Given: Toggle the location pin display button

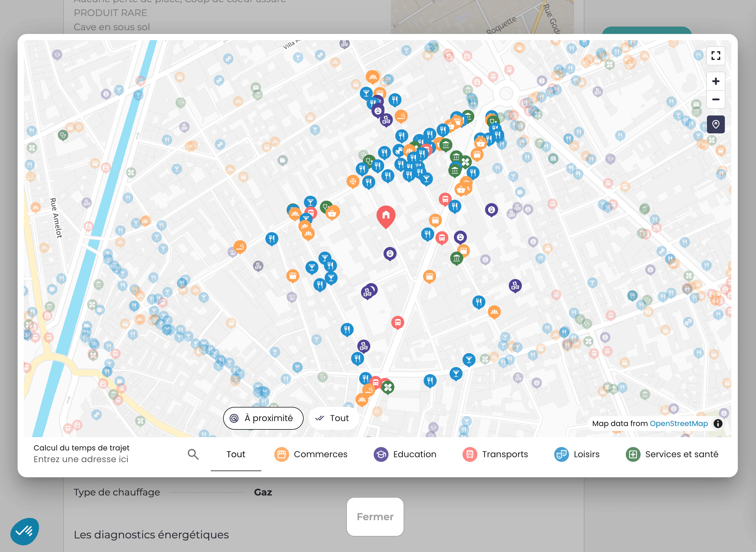Looking at the screenshot, I should (x=716, y=124).
